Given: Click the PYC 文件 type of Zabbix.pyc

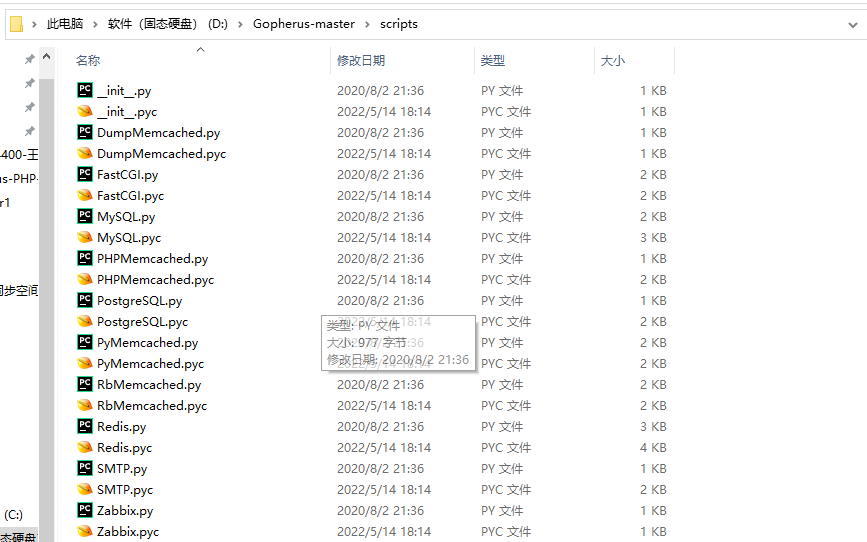Looking at the screenshot, I should point(506,531).
